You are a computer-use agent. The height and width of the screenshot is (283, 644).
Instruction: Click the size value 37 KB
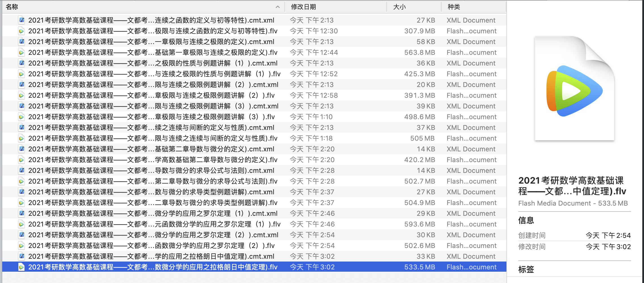point(426,127)
